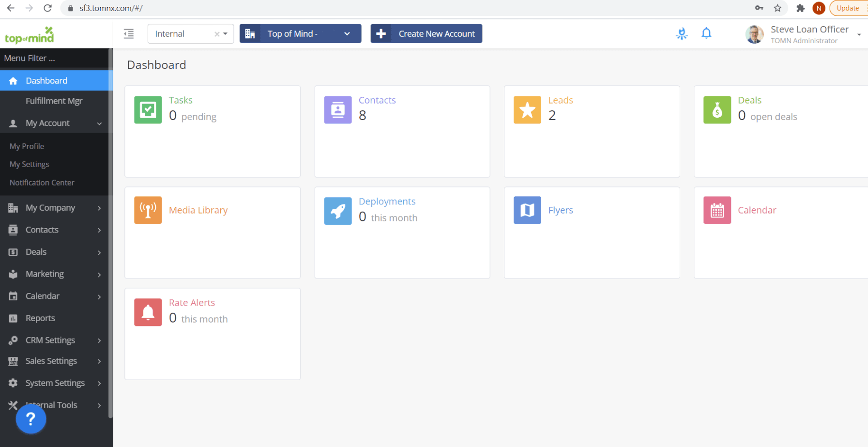
Task: Click the blue help bubble icon
Action: [x=30, y=418]
